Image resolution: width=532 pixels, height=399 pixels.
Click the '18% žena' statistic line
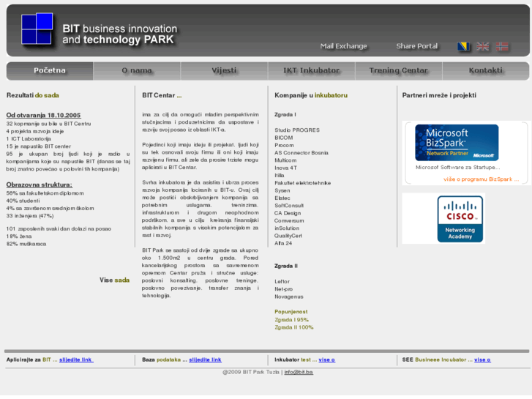pyautogui.click(x=19, y=236)
